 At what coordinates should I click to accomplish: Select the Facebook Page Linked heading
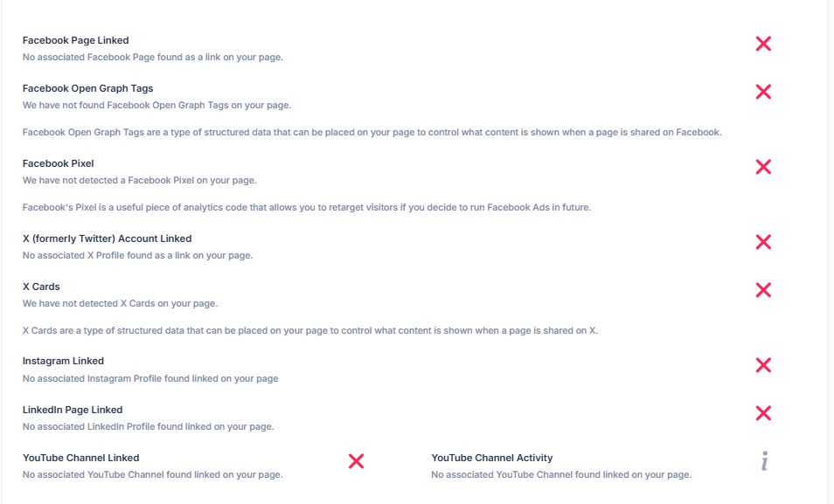coord(76,40)
